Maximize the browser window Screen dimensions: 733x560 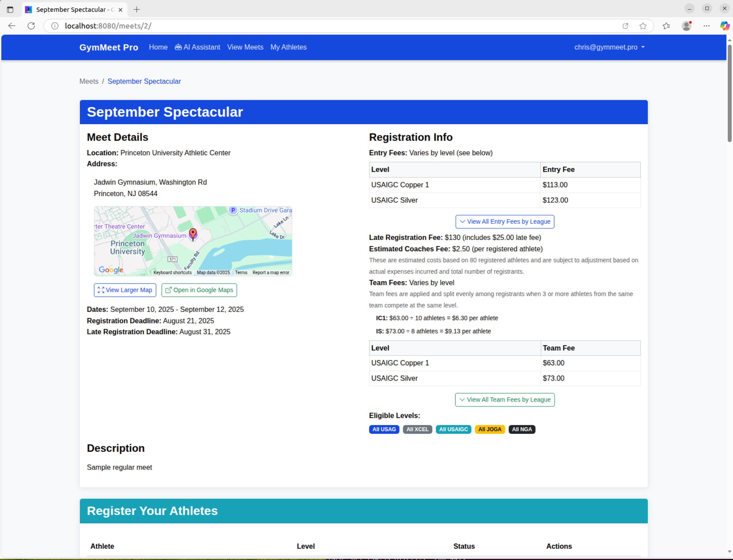707,9
